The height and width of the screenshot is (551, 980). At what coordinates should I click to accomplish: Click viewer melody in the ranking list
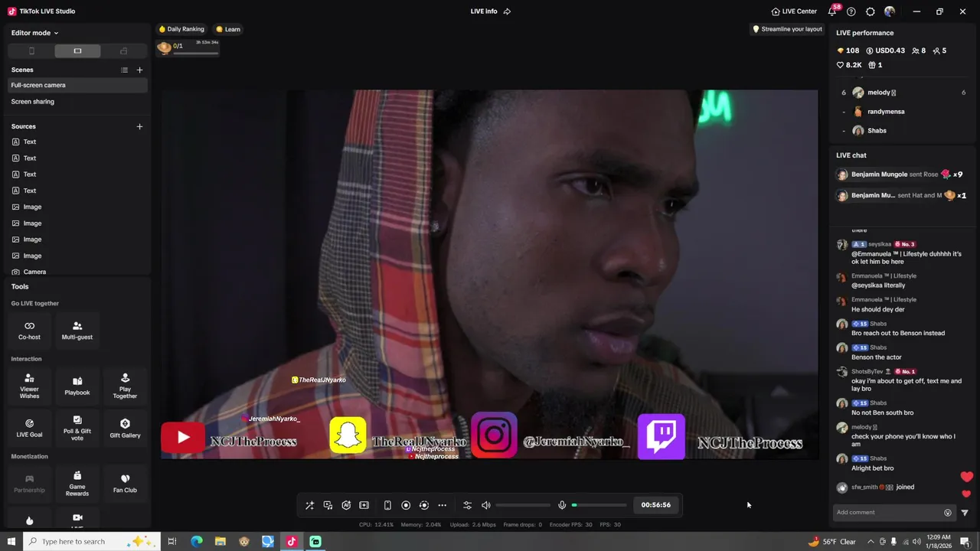[903, 93]
